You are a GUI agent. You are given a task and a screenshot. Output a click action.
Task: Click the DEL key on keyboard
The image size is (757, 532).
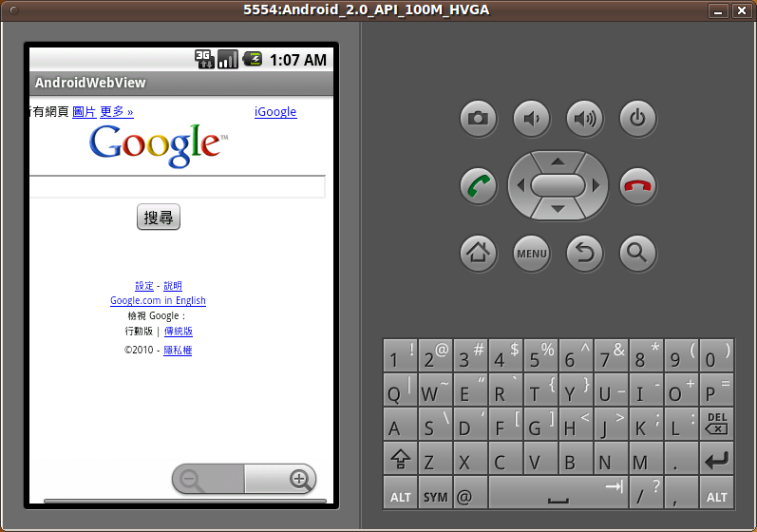717,424
